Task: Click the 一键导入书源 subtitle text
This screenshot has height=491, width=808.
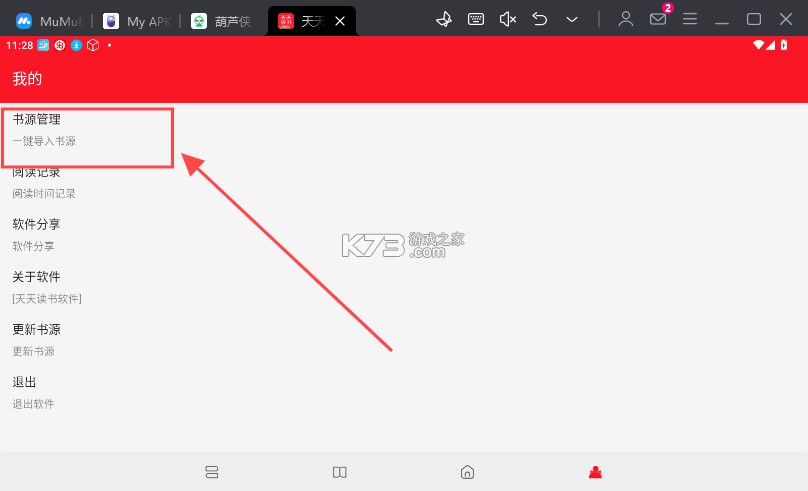Action: click(x=44, y=141)
